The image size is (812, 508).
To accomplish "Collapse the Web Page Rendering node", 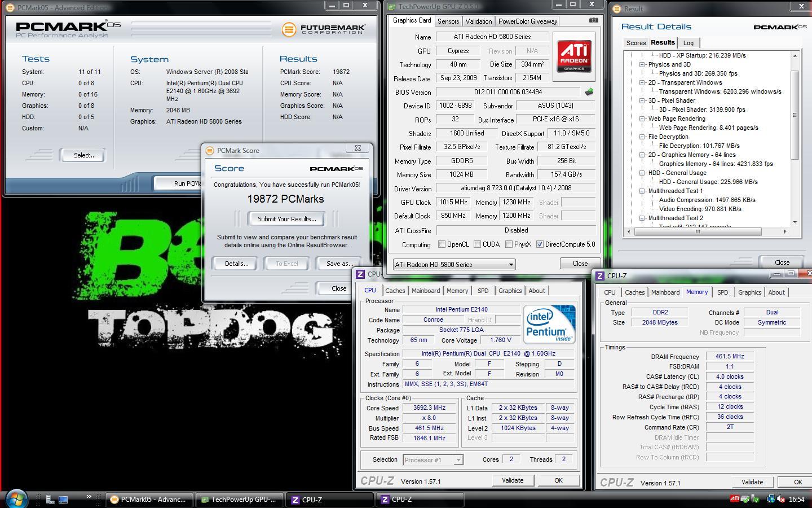I will [x=642, y=119].
